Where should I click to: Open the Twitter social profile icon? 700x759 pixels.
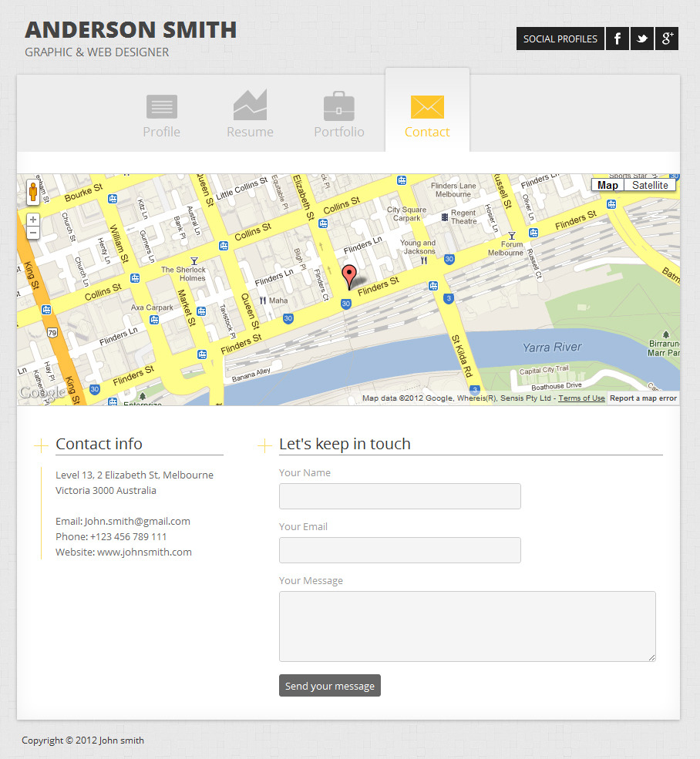(642, 39)
